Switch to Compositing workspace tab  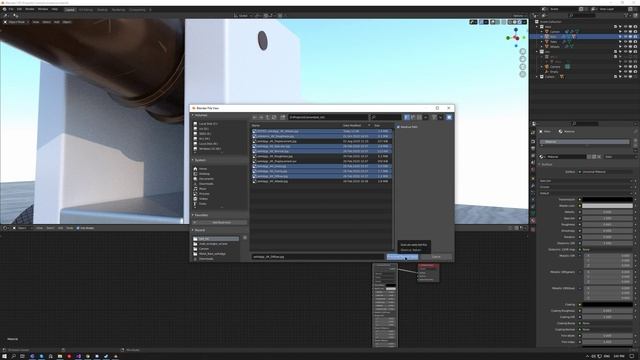pyautogui.click(x=137, y=9)
